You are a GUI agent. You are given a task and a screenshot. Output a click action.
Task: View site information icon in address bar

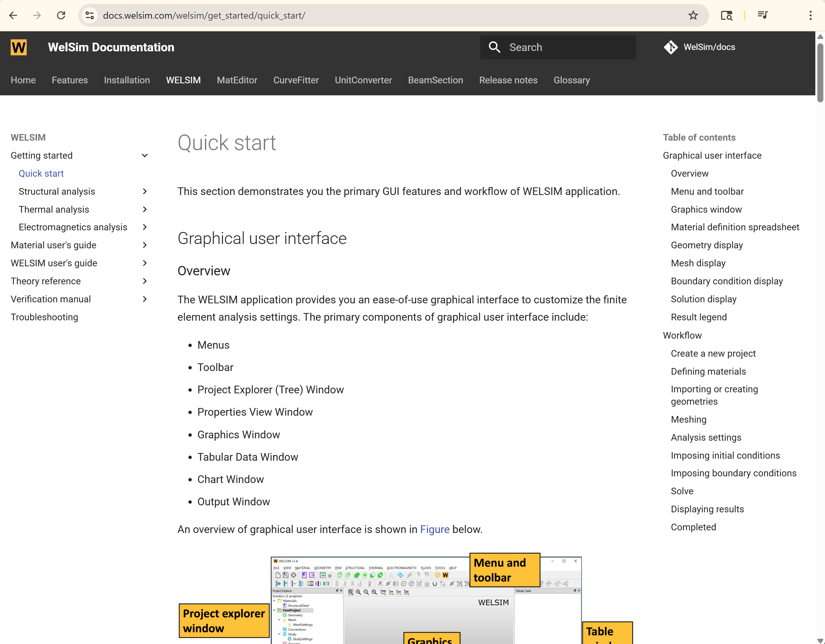click(x=90, y=15)
